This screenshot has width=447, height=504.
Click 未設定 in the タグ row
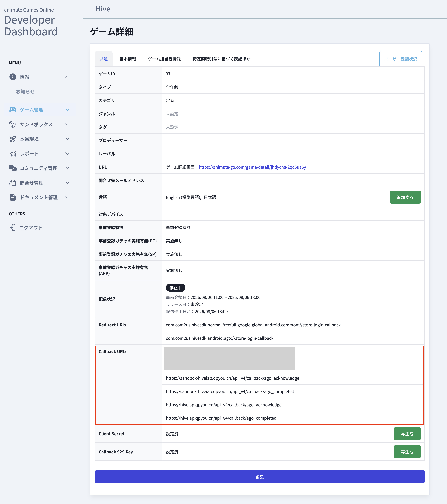172,127
